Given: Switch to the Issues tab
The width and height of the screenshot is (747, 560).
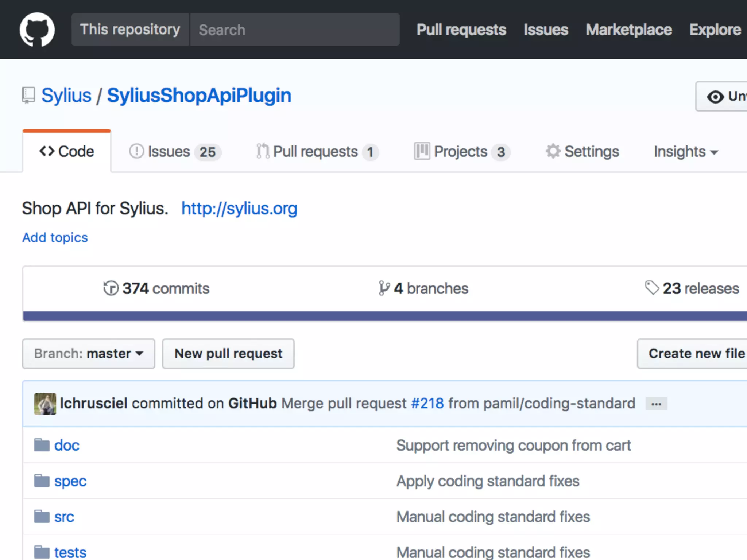Looking at the screenshot, I should tap(175, 152).
